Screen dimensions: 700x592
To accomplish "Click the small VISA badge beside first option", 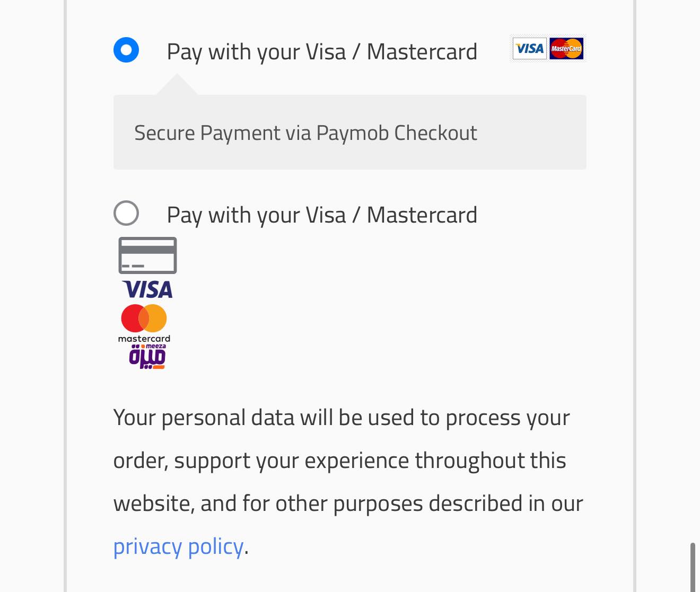I will pos(529,49).
